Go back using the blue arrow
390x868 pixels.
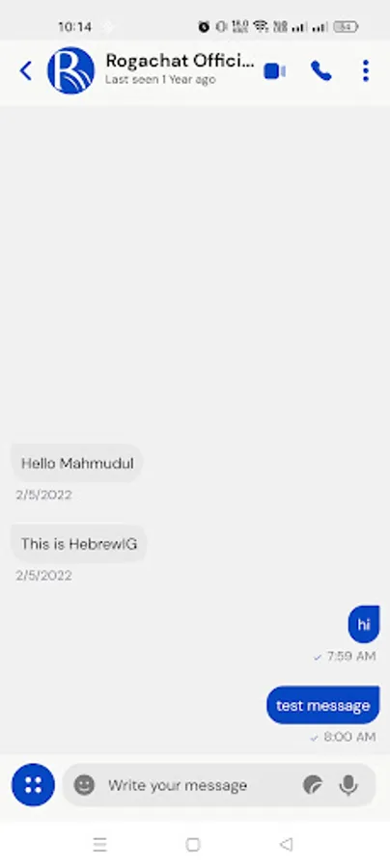[25, 70]
